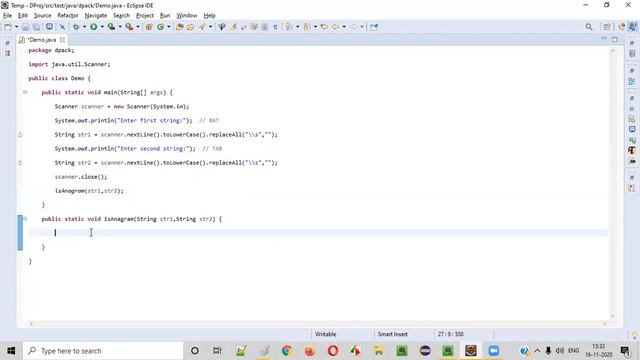Maximize the editor area

coord(615,39)
